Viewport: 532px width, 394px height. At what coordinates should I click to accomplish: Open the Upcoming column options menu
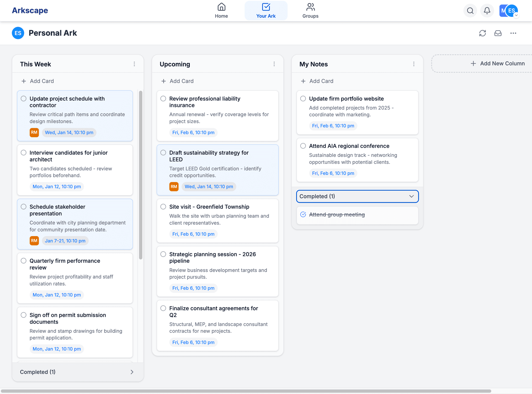[x=274, y=64]
